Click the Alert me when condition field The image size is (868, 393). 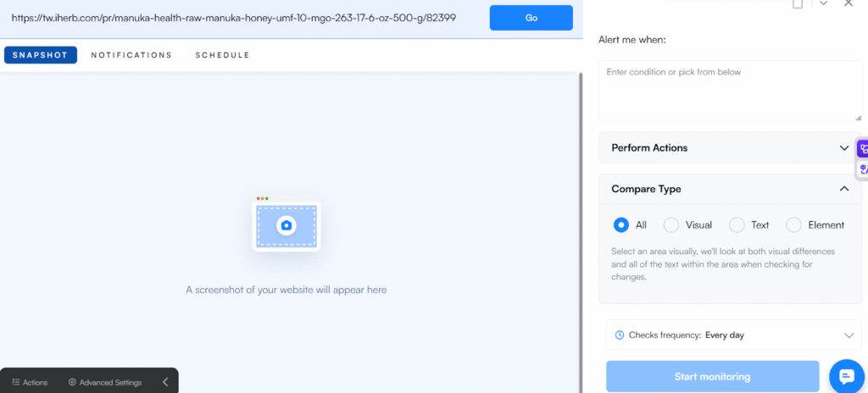click(x=730, y=91)
